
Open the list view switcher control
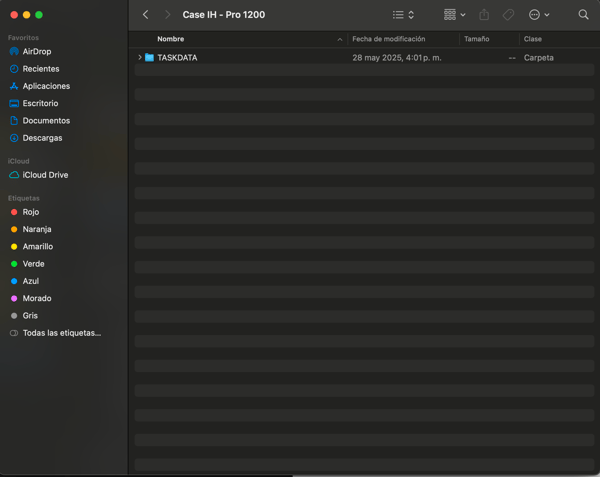(403, 15)
